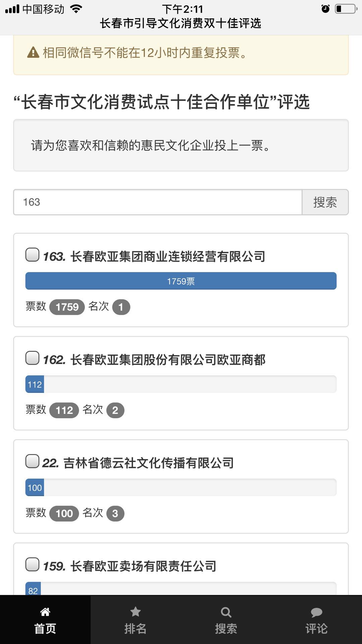Tap the warning triangle icon in notice
The height and width of the screenshot is (644, 362).
pos(33,53)
